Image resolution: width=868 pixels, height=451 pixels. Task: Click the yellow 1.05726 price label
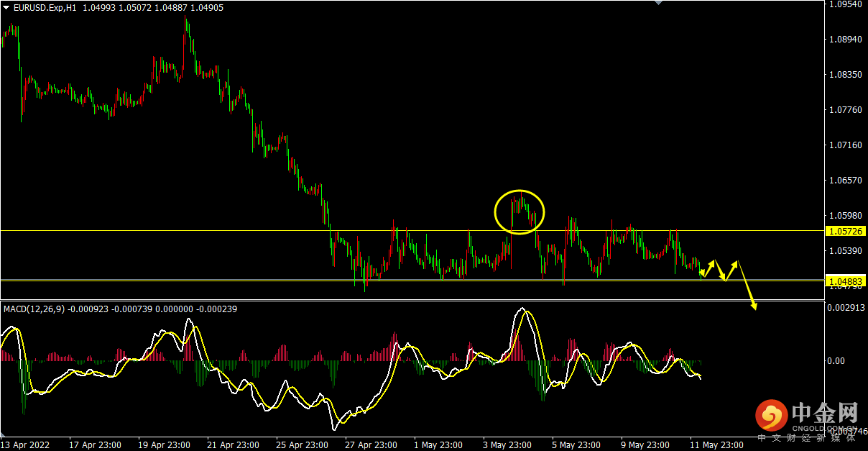pyautogui.click(x=845, y=231)
